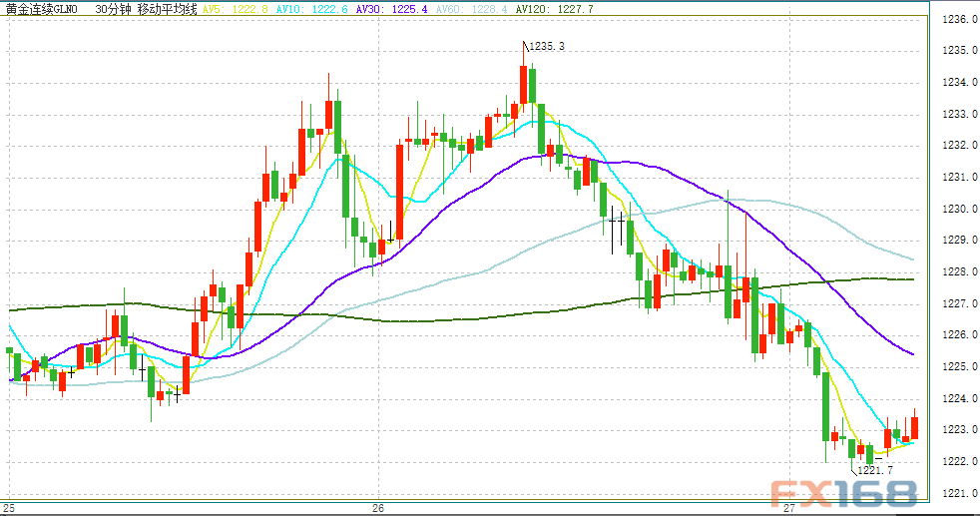Click the 1229.0 price axis label

[959, 240]
